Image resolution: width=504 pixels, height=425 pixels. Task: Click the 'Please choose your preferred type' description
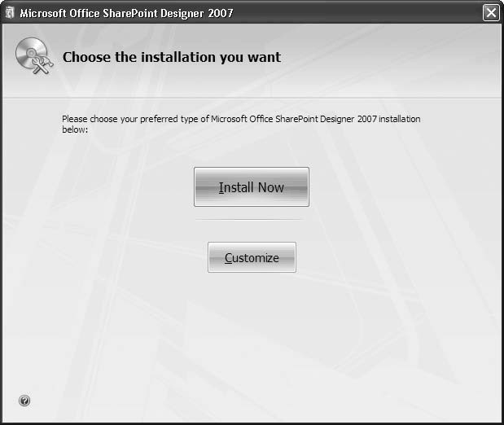(241, 119)
